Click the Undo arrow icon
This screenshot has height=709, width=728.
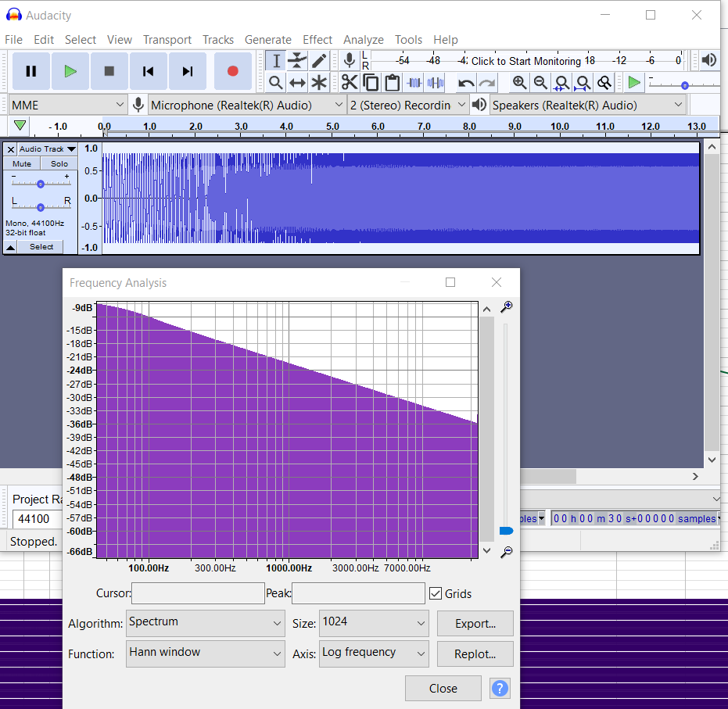pos(466,83)
